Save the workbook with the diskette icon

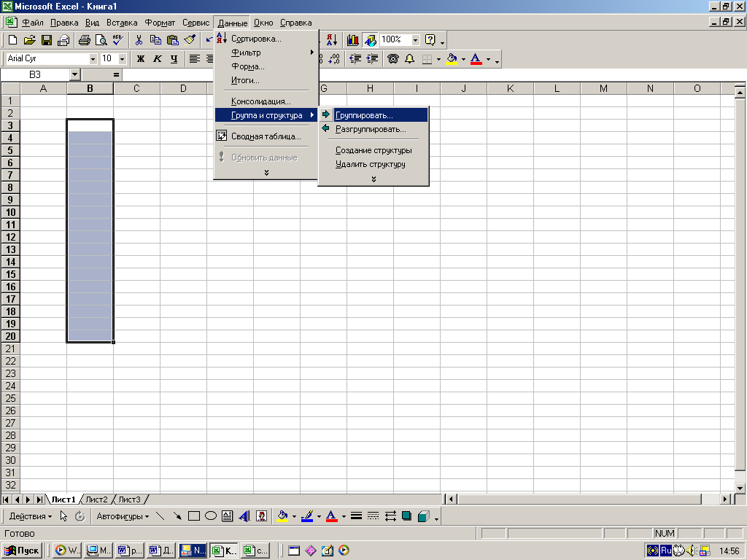47,40
